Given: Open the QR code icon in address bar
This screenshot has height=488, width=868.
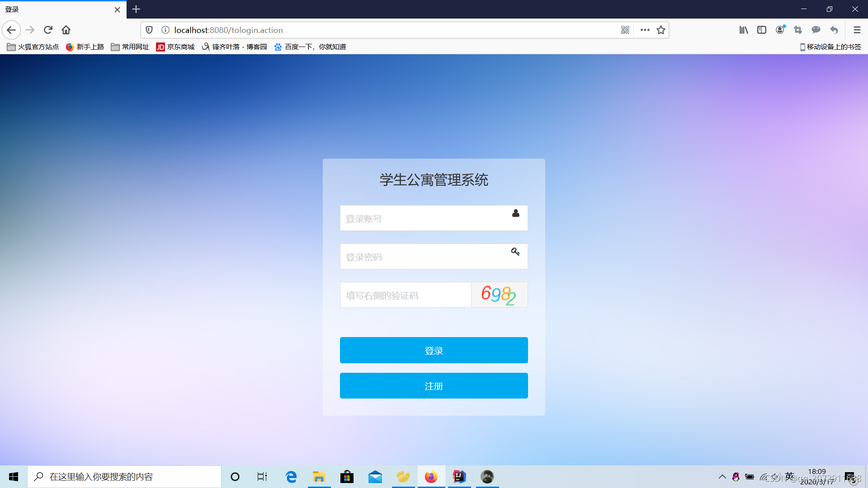Looking at the screenshot, I should [x=625, y=30].
